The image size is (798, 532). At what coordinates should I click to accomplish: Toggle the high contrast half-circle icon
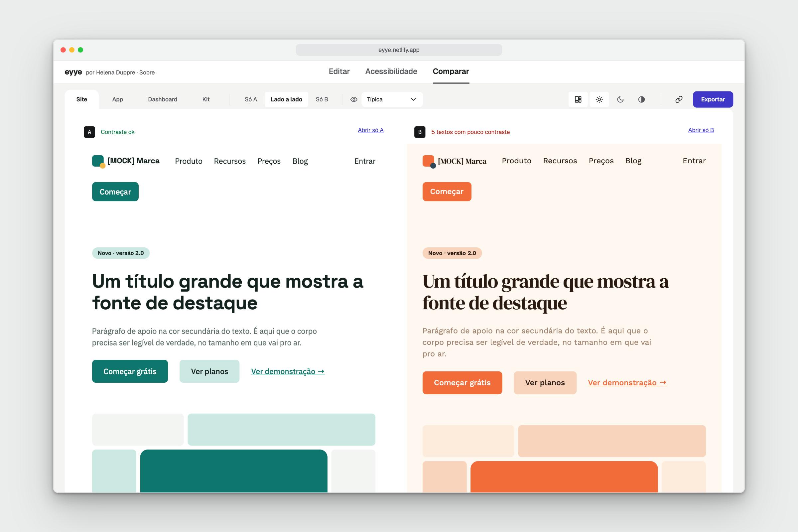(x=641, y=99)
